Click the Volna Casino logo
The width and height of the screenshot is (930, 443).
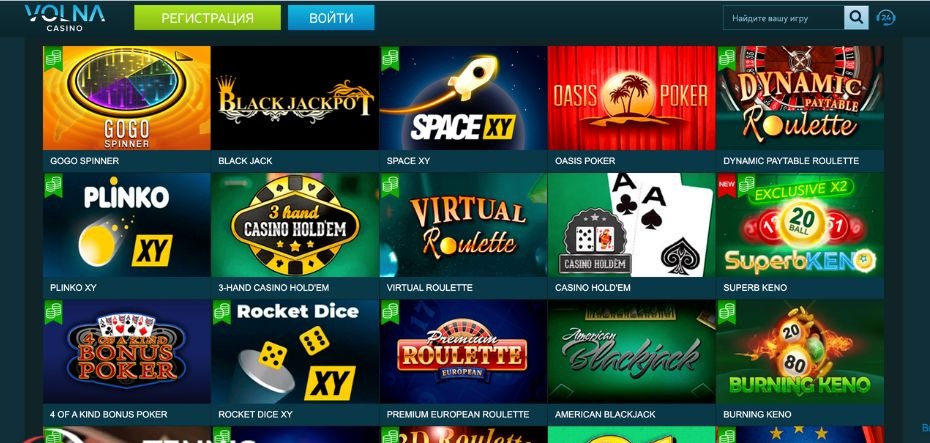pyautogui.click(x=65, y=18)
